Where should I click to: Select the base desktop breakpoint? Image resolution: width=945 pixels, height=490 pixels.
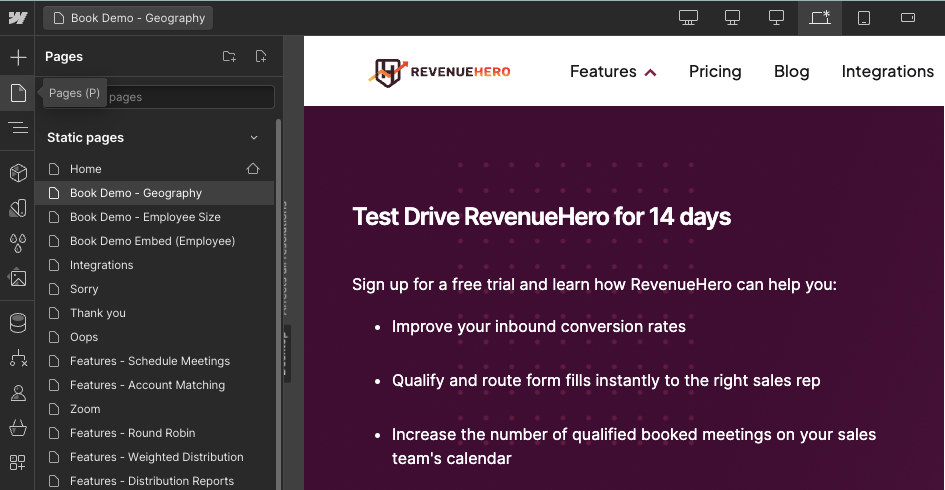pyautogui.click(x=820, y=18)
